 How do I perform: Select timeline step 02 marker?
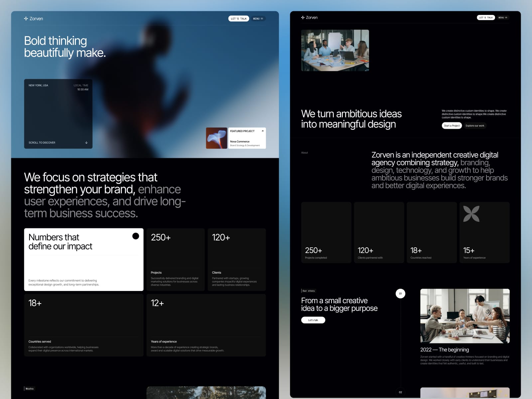[x=400, y=392]
